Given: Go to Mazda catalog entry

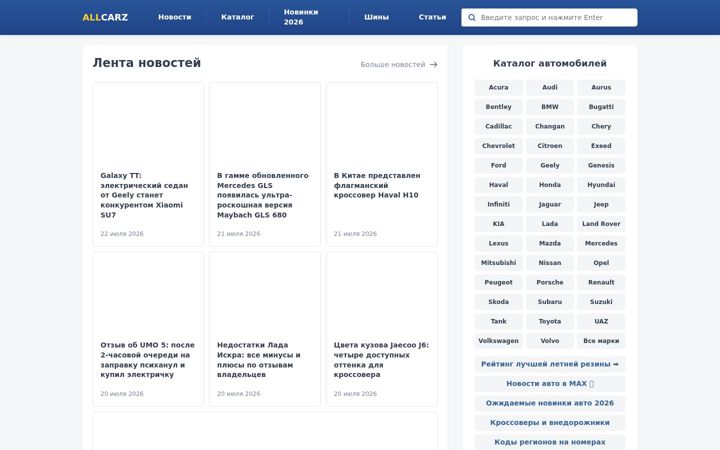Looking at the screenshot, I should click(550, 243).
